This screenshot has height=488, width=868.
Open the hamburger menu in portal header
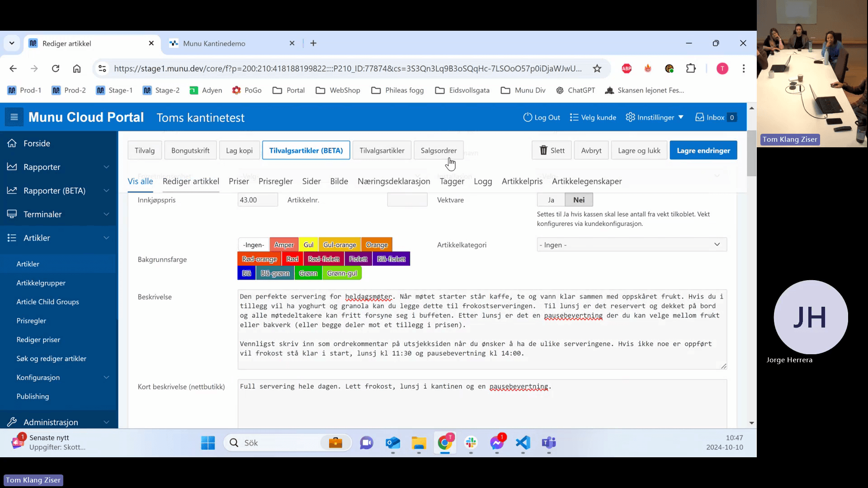[x=14, y=117]
